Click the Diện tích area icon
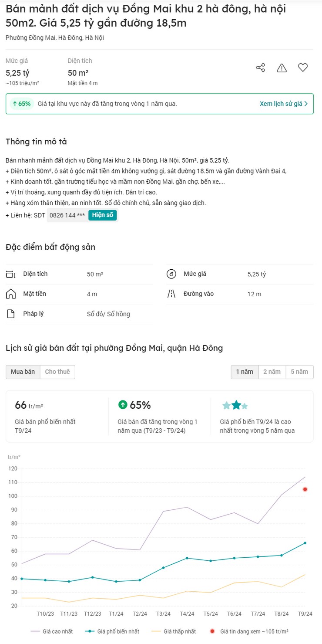 coord(10,274)
